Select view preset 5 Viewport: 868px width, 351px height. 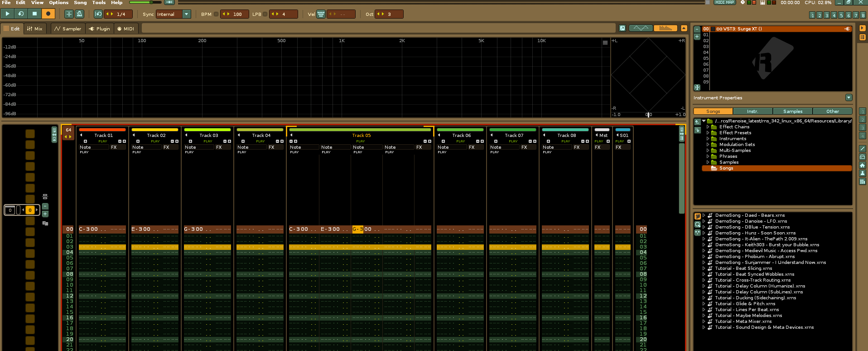tap(841, 15)
